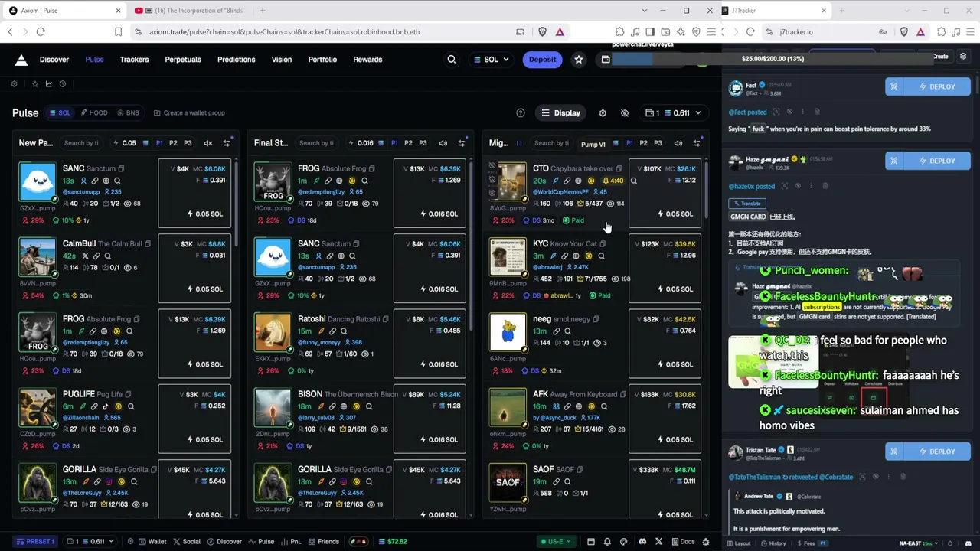Viewport: 980px width, 551px height.
Task: Click the chart icon under the top navigation
Action: point(49,84)
